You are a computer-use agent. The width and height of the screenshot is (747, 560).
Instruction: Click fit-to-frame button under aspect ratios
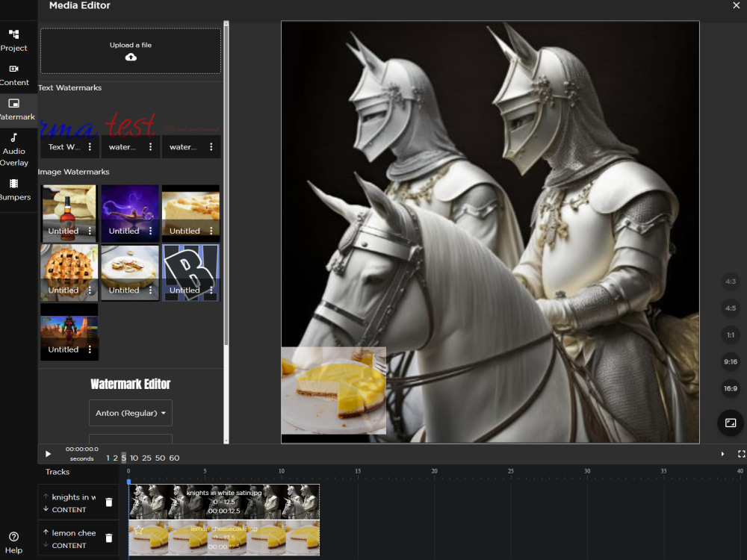(x=731, y=423)
